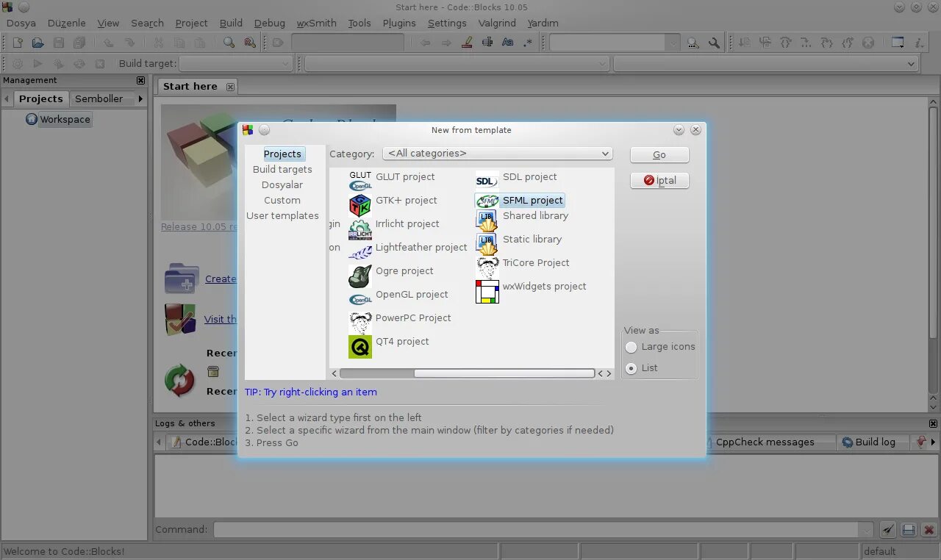Click New file icon in main toolbar
Viewport: 941px width, 560px height.
[18, 43]
